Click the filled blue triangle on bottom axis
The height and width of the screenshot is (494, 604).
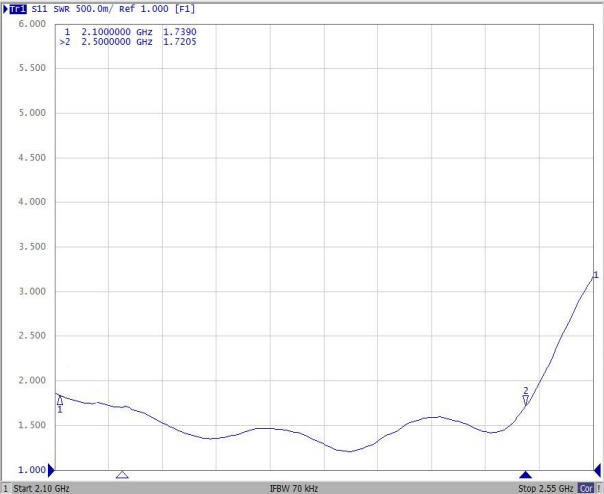click(524, 475)
